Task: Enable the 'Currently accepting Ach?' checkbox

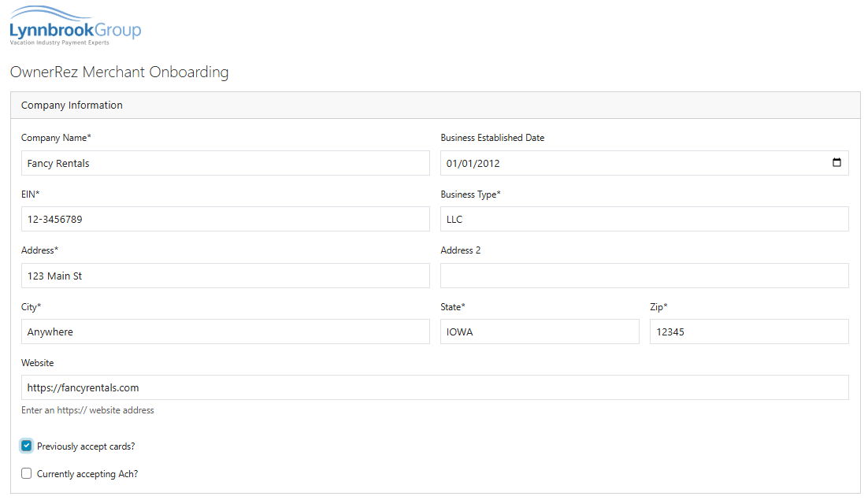Action: coord(26,473)
